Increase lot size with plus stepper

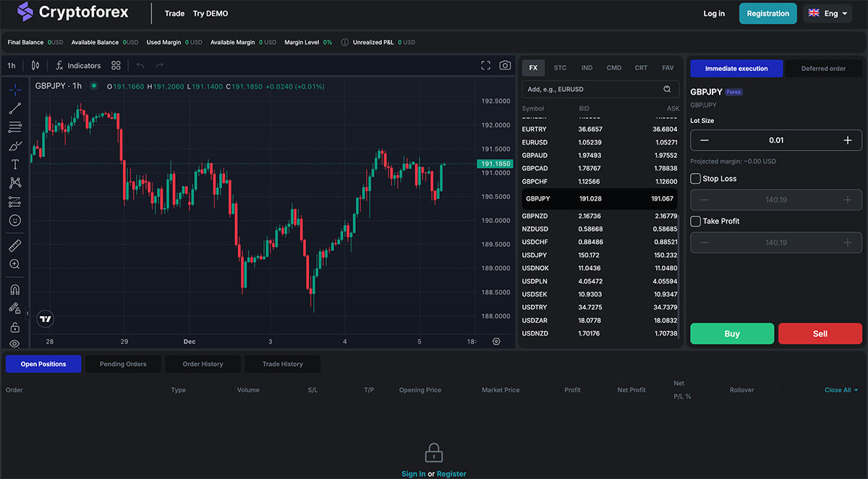[x=848, y=140]
